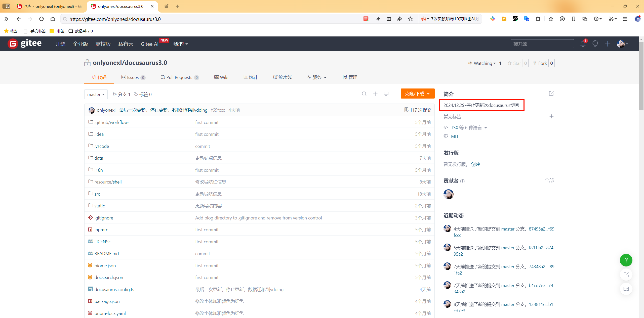Screen dimensions: 644x318
Task: Open the 标签 0 tags link
Action: click(143, 94)
